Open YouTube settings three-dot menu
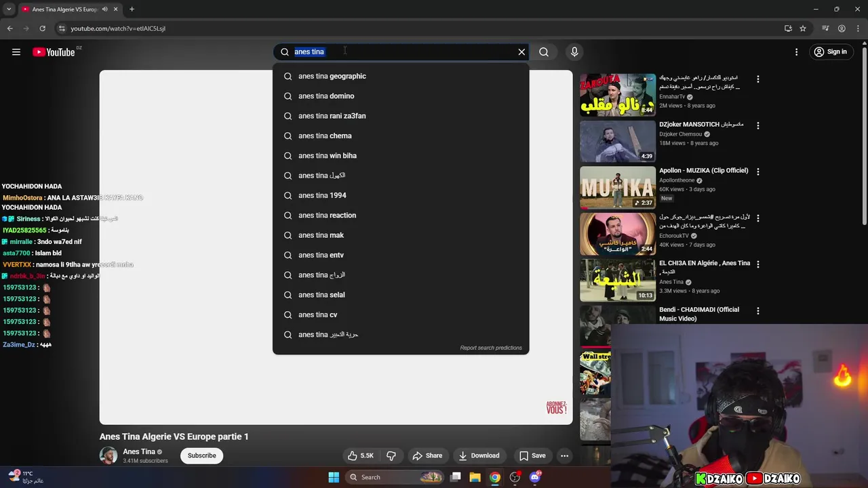 [797, 52]
